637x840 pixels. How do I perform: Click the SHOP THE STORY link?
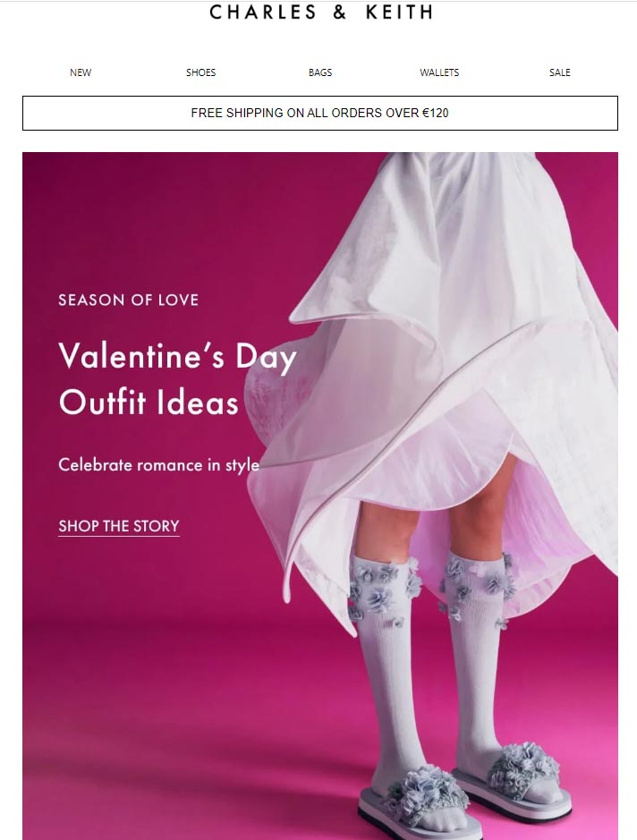click(x=119, y=526)
